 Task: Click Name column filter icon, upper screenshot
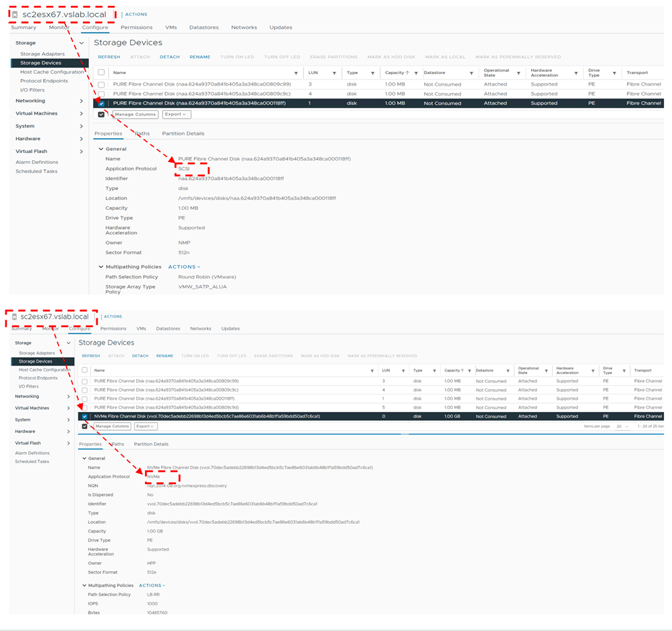point(296,73)
